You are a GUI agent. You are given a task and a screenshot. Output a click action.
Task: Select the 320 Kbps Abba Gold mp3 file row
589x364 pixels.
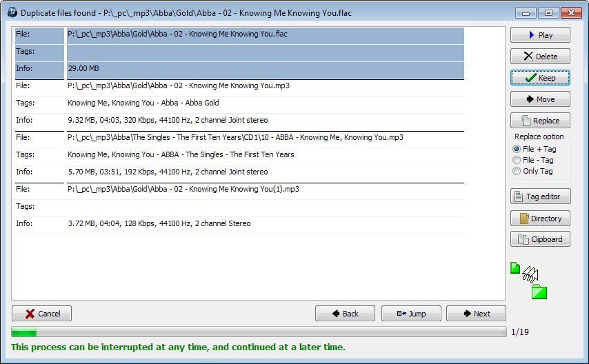click(178, 86)
